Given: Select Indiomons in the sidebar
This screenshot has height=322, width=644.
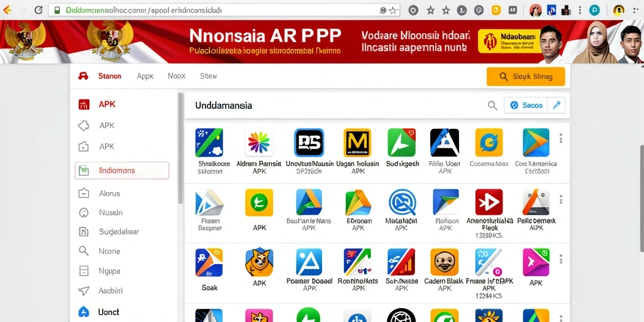Looking at the screenshot, I should coord(122,170).
